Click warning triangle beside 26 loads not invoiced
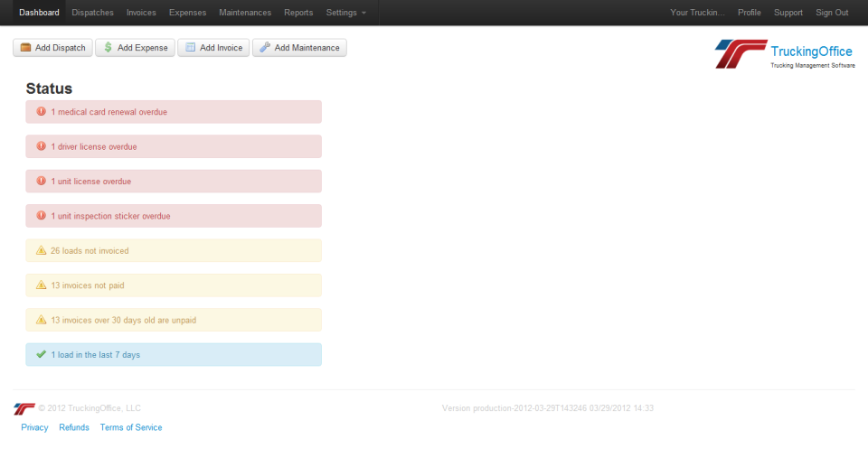868x458 pixels. pos(41,250)
